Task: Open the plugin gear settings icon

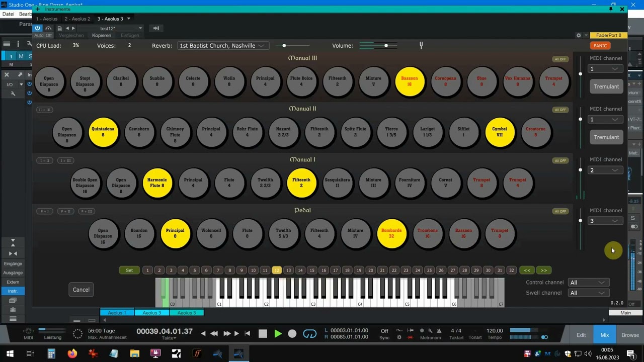Action: [579, 36]
